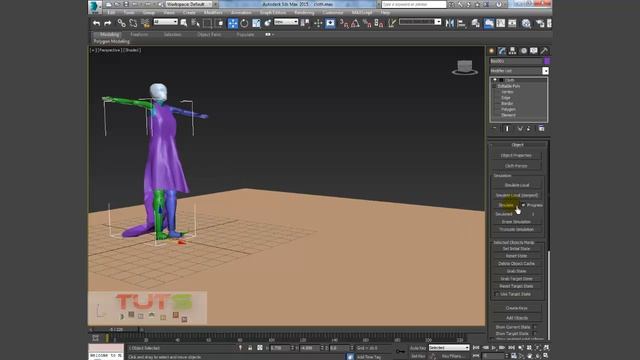Viewport: 640px width, 360px height.
Task: Activate the Select and Rotate tool
Action: click(x=244, y=23)
